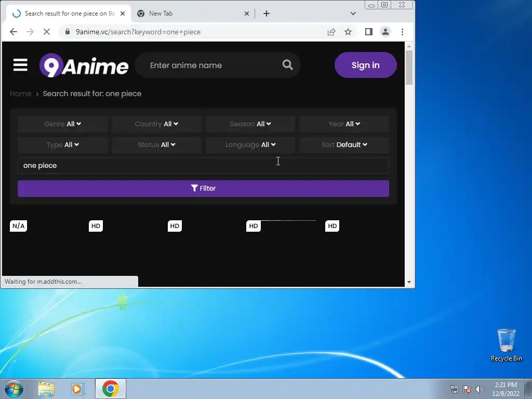Image resolution: width=532 pixels, height=399 pixels.
Task: Click the share page icon
Action: (331, 32)
